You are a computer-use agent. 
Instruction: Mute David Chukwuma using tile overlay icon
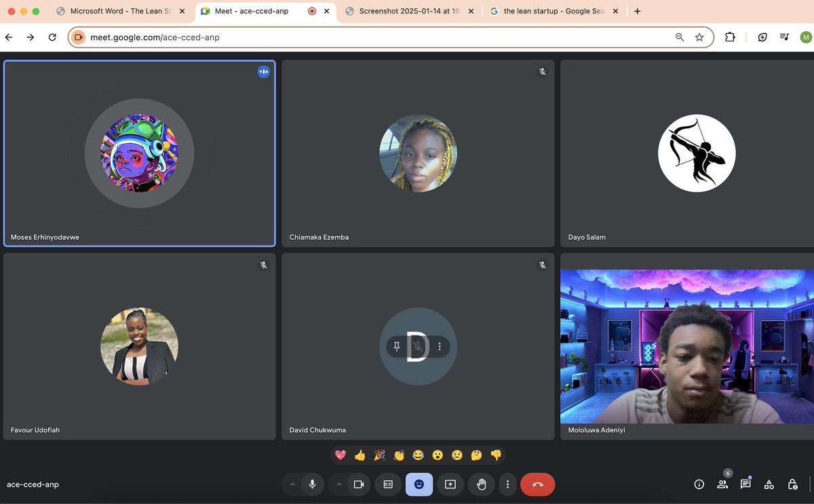419,347
